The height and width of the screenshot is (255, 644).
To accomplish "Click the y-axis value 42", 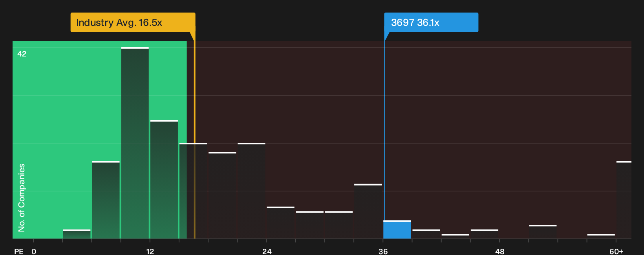I will 22,54.
